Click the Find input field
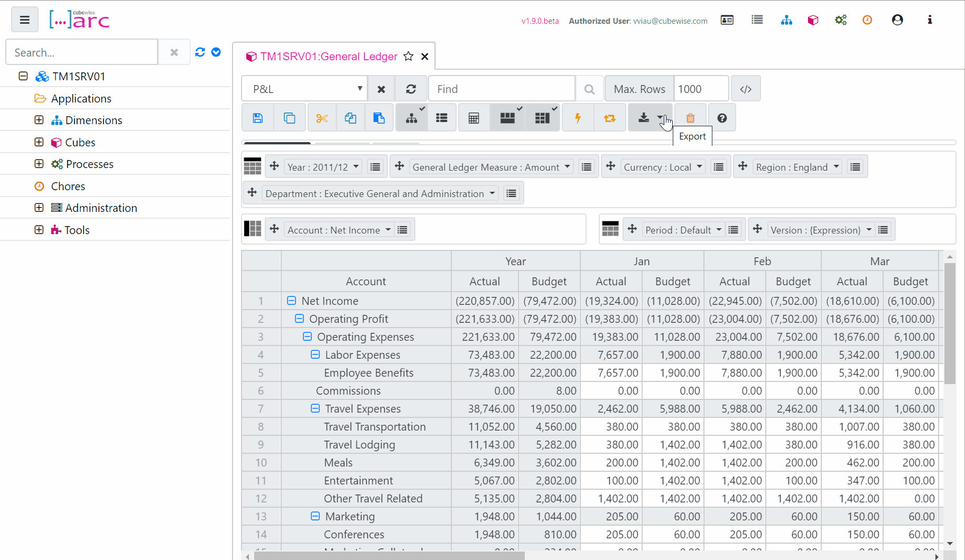The image size is (965, 560). 501,89
